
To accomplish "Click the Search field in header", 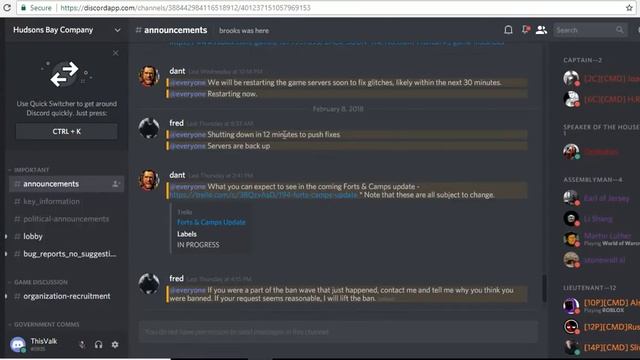I will pyautogui.click(x=590, y=30).
